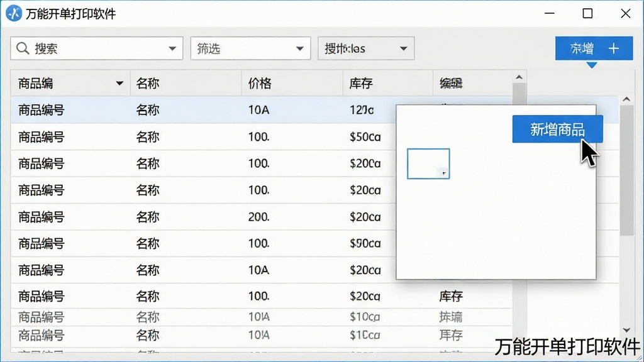
Task: Click the magnifier icon in search box
Action: pyautogui.click(x=23, y=48)
